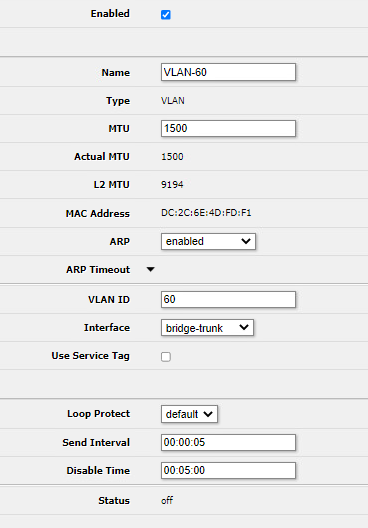Click the Loop Protect label
Viewport: 368px width, 528px height.
(x=98, y=414)
